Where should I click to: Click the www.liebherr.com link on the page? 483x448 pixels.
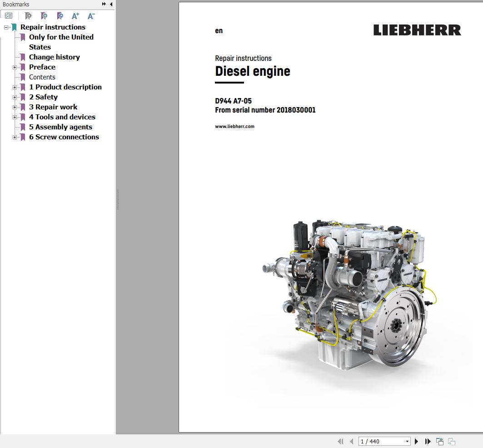[x=235, y=127]
